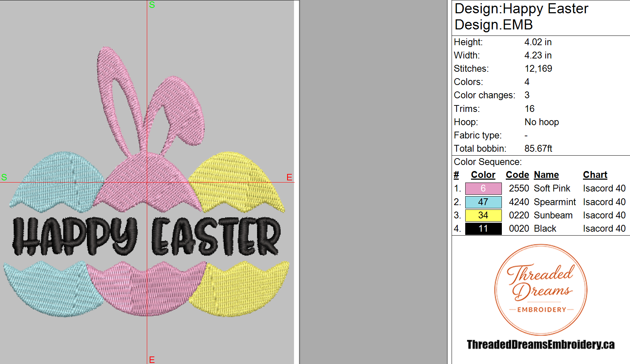Viewport: 630px width, 364px height.
Task: Select the Trims value 16
Action: click(x=529, y=109)
